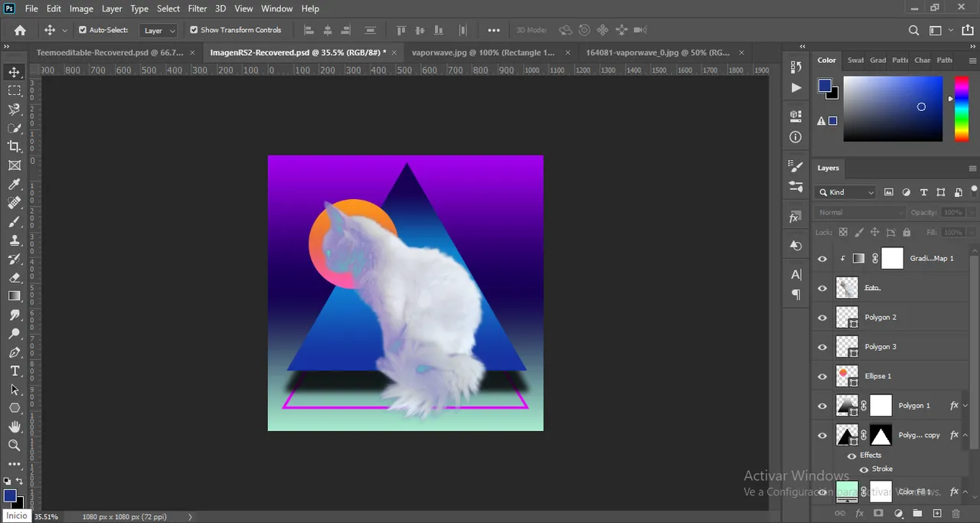The width and height of the screenshot is (980, 523).
Task: Select the Gradient tool
Action: 15,296
